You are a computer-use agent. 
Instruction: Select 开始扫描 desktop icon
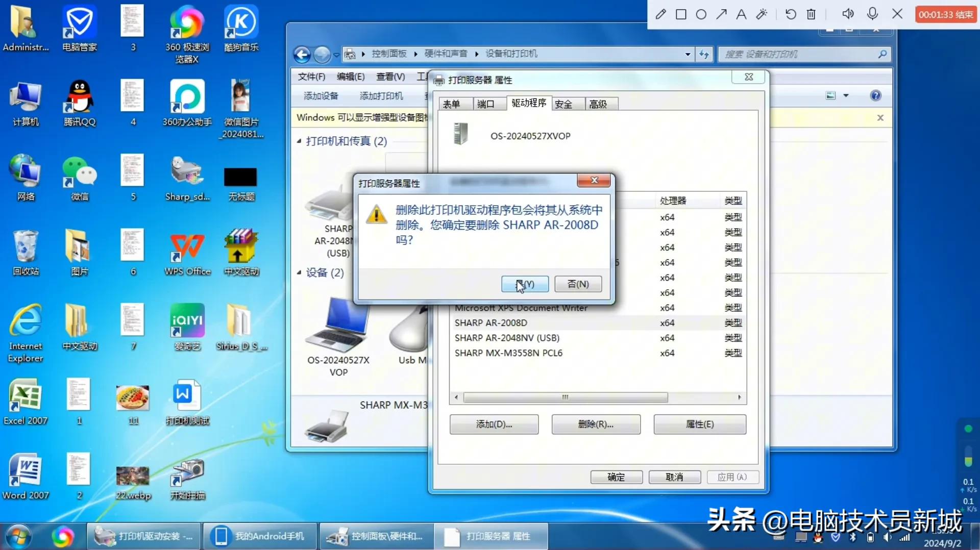click(x=187, y=479)
